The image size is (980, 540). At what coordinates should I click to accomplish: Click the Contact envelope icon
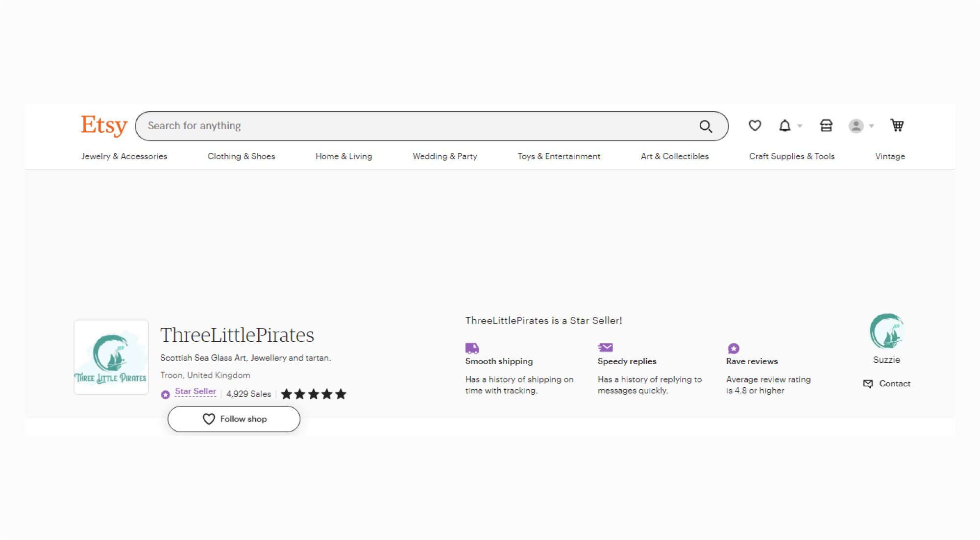tap(868, 384)
